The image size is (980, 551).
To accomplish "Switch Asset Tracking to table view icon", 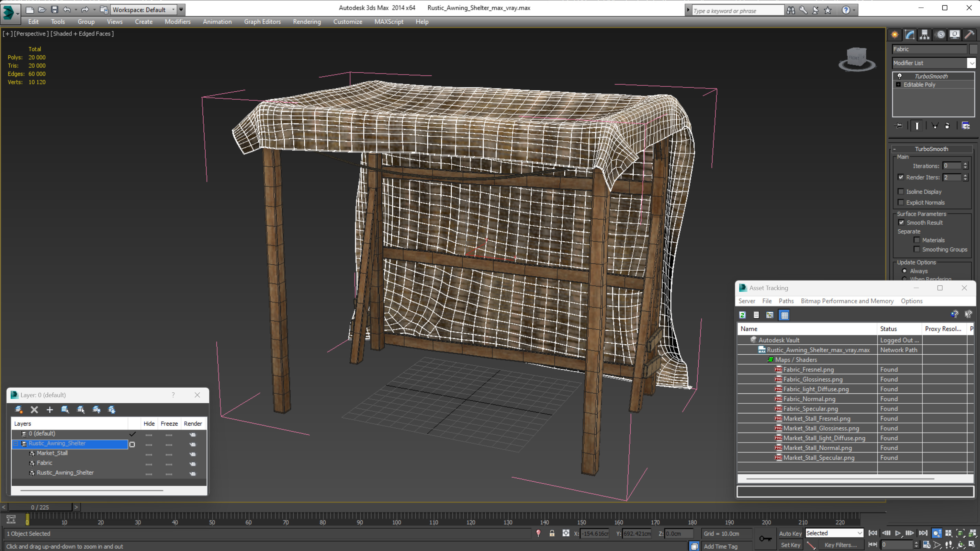I will tap(785, 315).
